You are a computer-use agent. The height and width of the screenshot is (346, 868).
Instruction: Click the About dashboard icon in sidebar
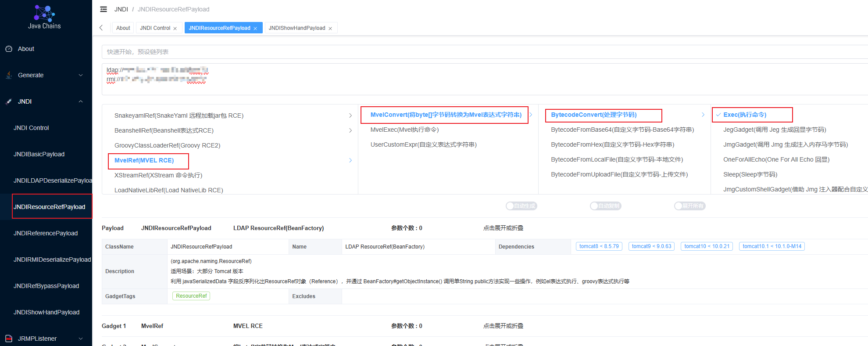coord(9,49)
